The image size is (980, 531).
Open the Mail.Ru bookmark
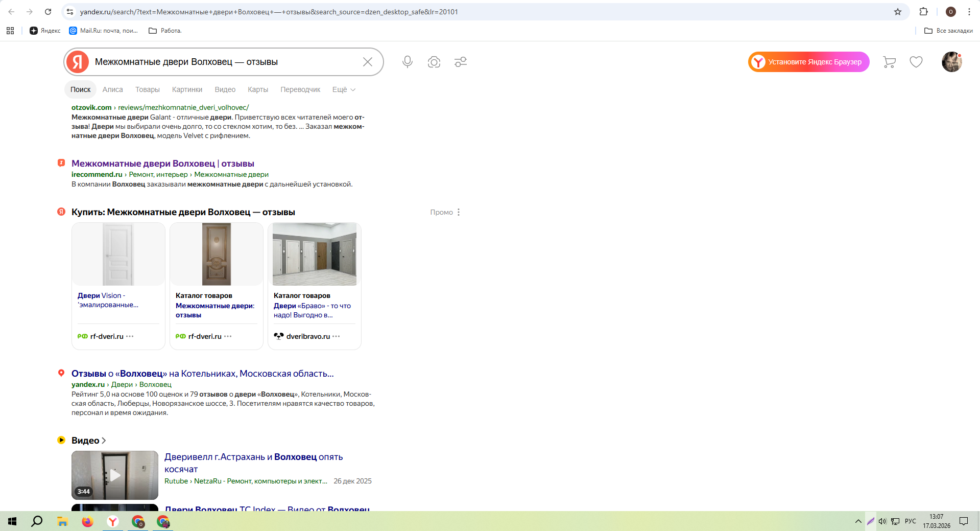coord(104,31)
